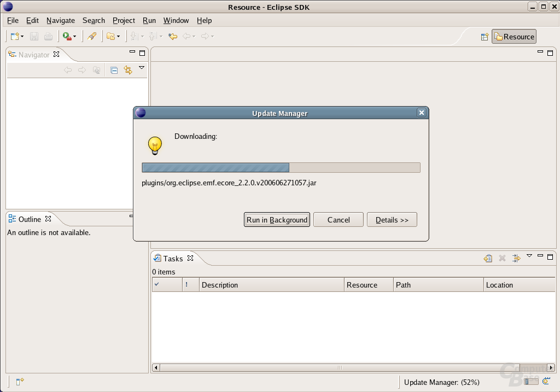
Task: Click the Tasks scrollbar left arrow
Action: (x=156, y=367)
